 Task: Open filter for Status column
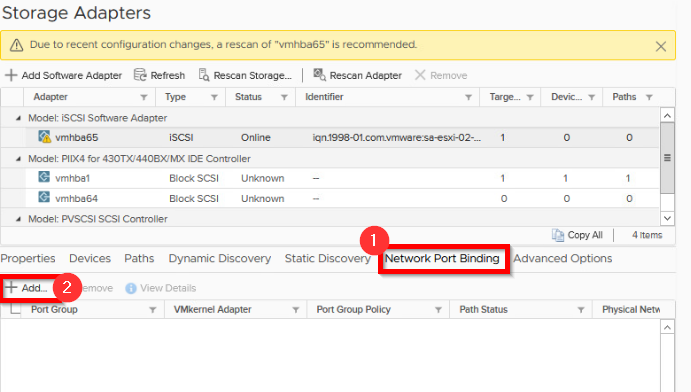coord(284,97)
